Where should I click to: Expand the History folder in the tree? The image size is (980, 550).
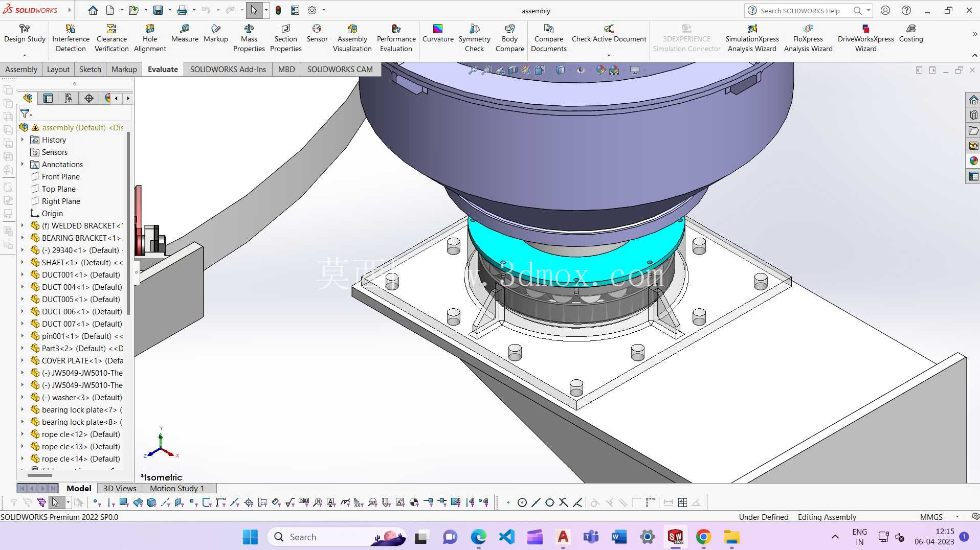tap(23, 140)
